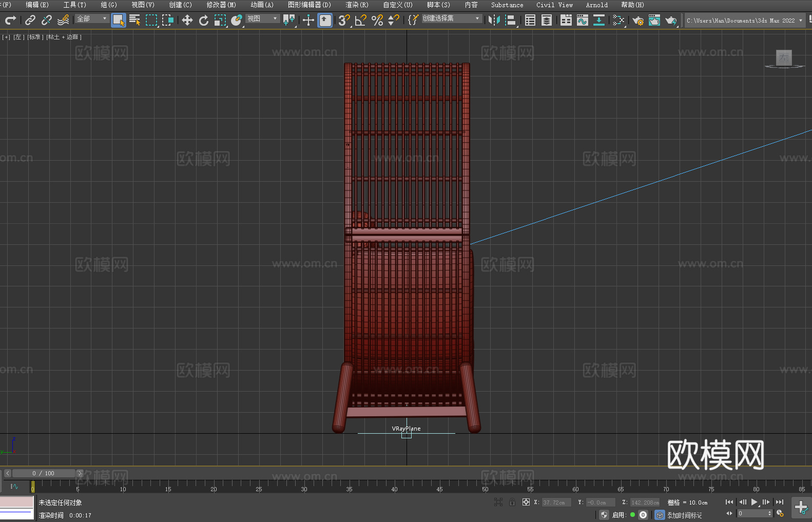Open the 修改器(M) menu
Image resolution: width=812 pixels, height=522 pixels.
tap(221, 5)
